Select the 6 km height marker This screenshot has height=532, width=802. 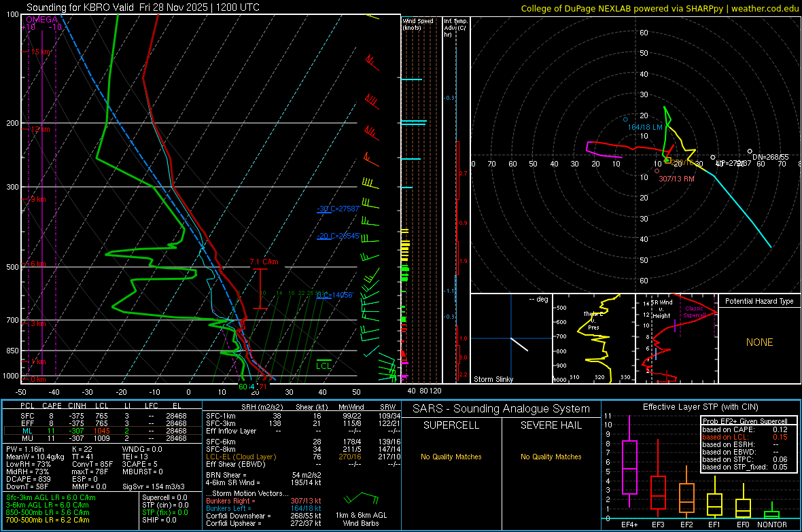point(38,264)
